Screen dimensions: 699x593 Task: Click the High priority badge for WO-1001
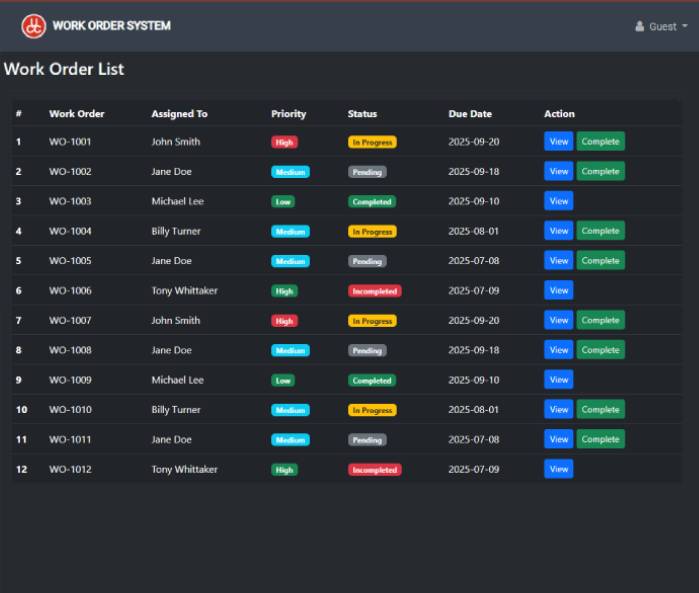click(x=284, y=142)
